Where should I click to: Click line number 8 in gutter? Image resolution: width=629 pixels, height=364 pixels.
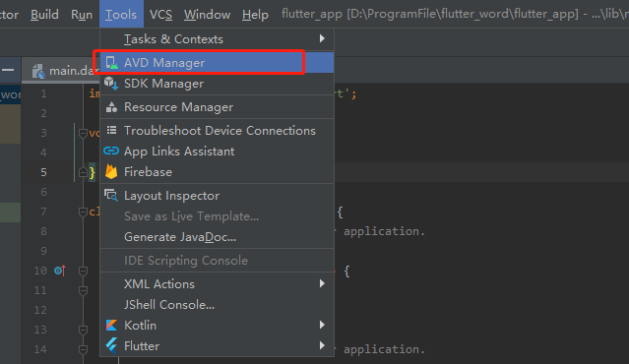(43, 231)
